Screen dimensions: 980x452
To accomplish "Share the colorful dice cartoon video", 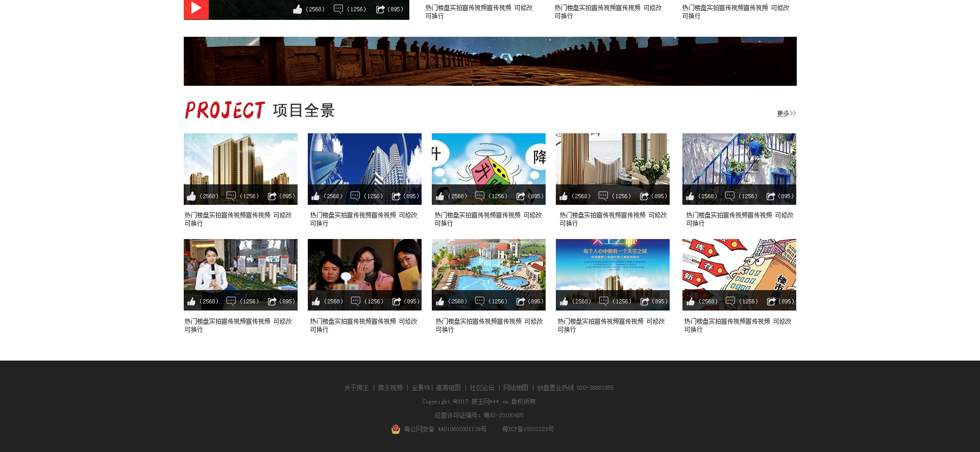I will pos(521,196).
